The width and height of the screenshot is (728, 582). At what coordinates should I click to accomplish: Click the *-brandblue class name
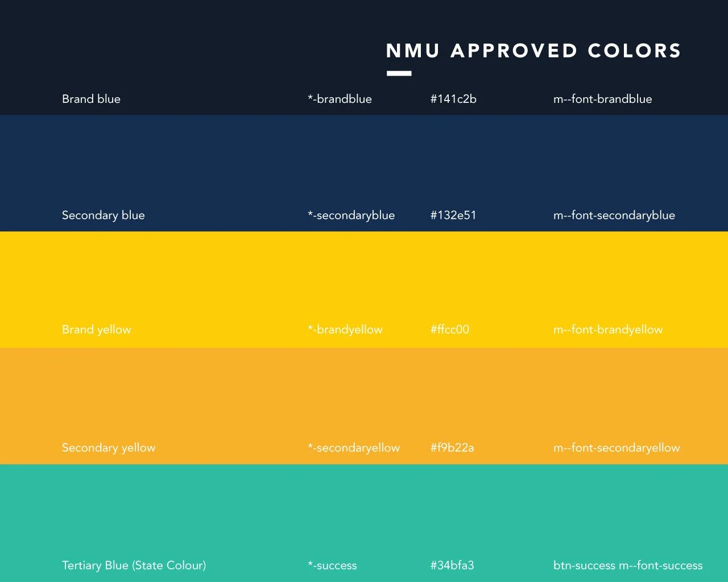click(340, 99)
